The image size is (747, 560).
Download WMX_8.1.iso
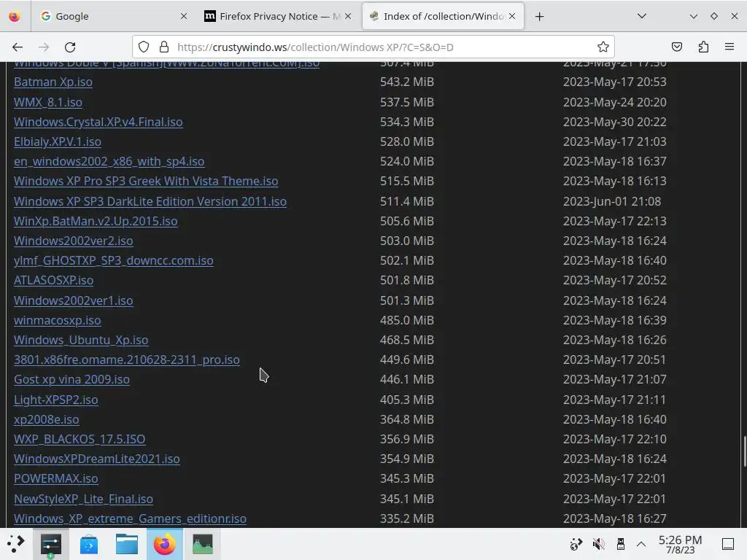pos(48,102)
